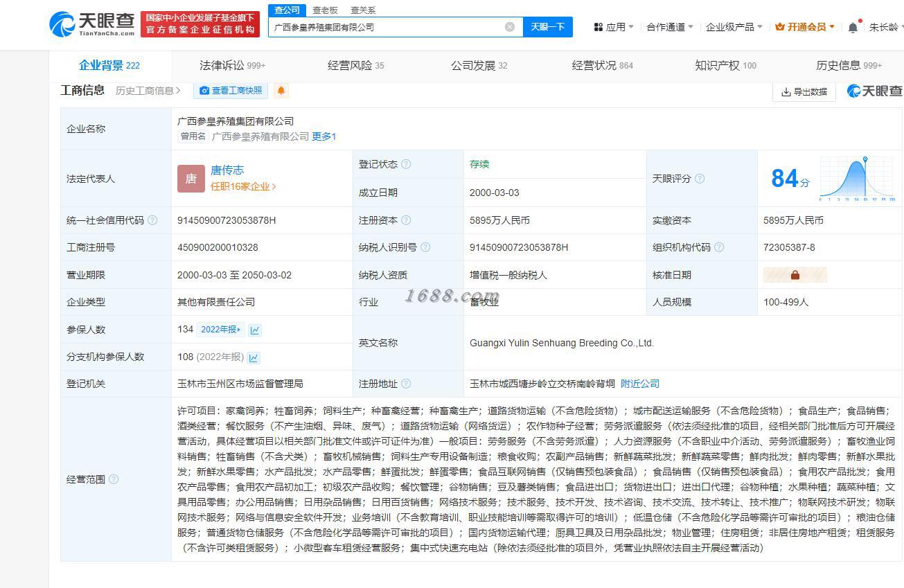Click organization code 72305387-8
The height and width of the screenshot is (588, 904).
coord(789,247)
